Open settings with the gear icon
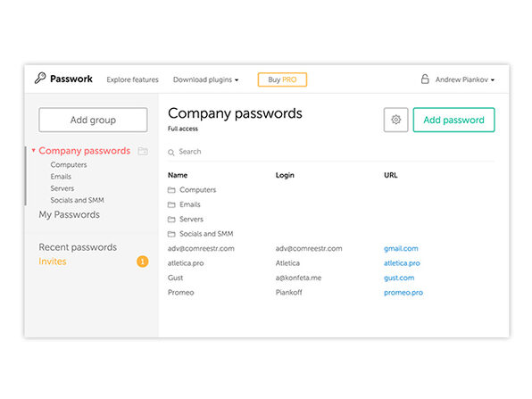 [x=395, y=120]
